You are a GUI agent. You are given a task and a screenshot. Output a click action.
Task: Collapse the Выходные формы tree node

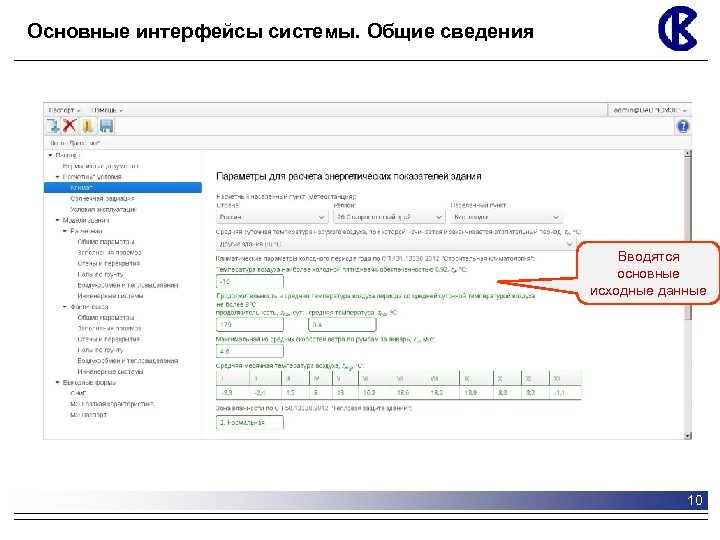click(57, 382)
